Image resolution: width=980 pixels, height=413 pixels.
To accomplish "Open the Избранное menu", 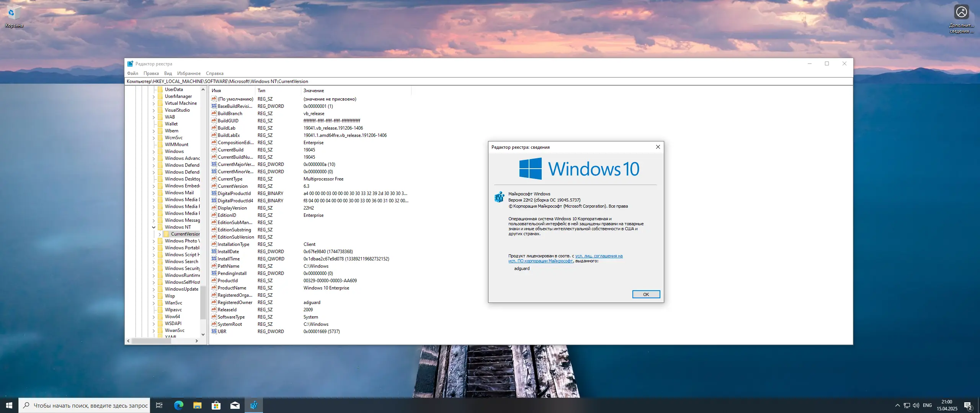I will point(189,73).
